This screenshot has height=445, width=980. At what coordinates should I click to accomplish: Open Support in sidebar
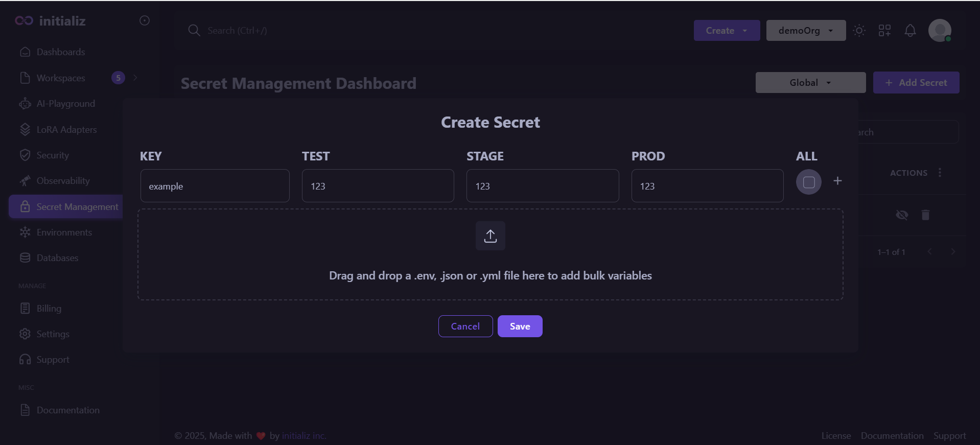(53, 360)
